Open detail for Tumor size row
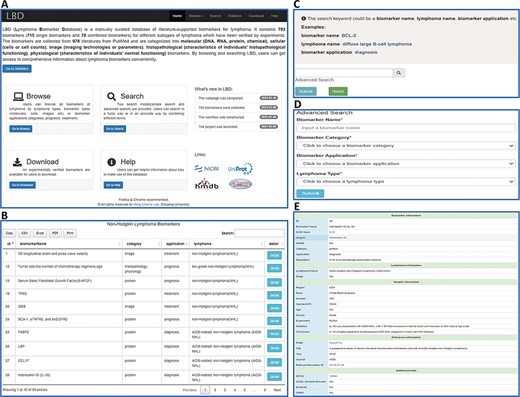Viewport: 520px width, 397px height. tap(274, 268)
